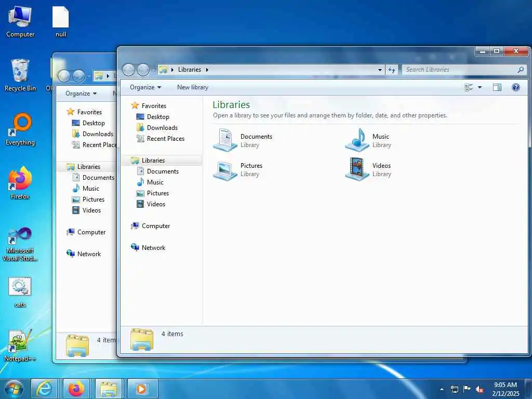Select the Computer desktop icon
This screenshot has width=532, height=399.
click(20, 21)
